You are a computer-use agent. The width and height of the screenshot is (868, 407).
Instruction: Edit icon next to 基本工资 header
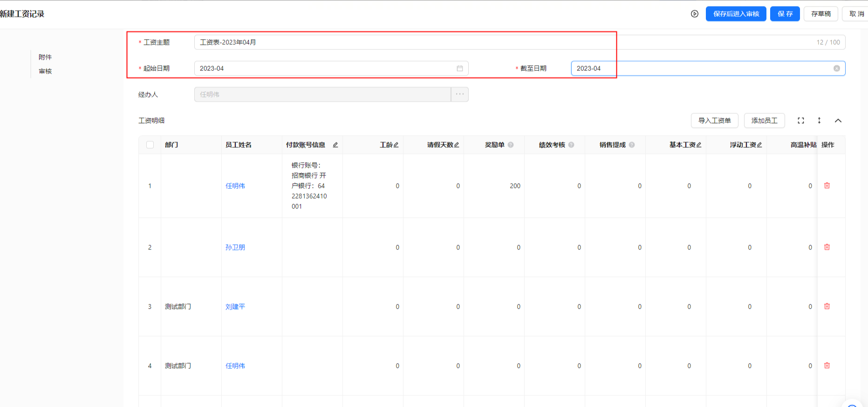coord(699,145)
